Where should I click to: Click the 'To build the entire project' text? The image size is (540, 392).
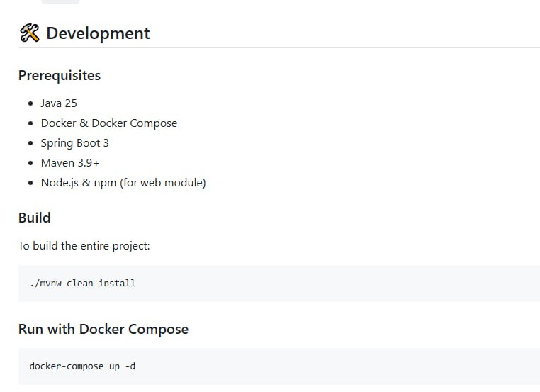pos(84,246)
